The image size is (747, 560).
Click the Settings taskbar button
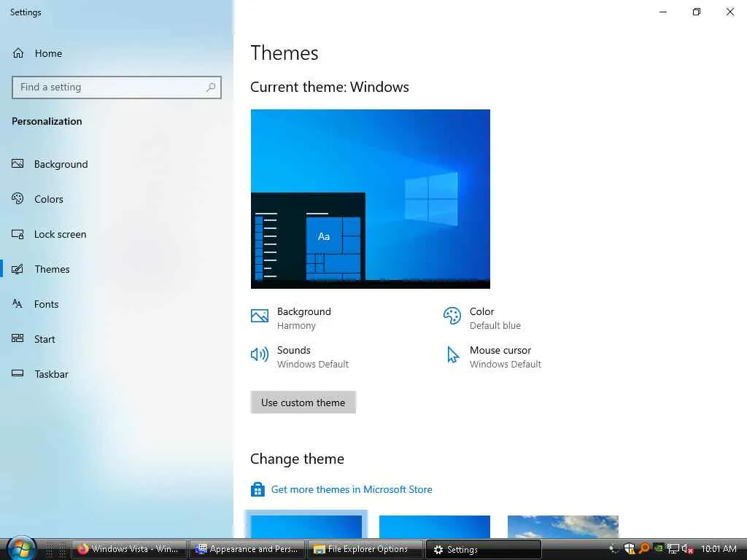tap(484, 549)
